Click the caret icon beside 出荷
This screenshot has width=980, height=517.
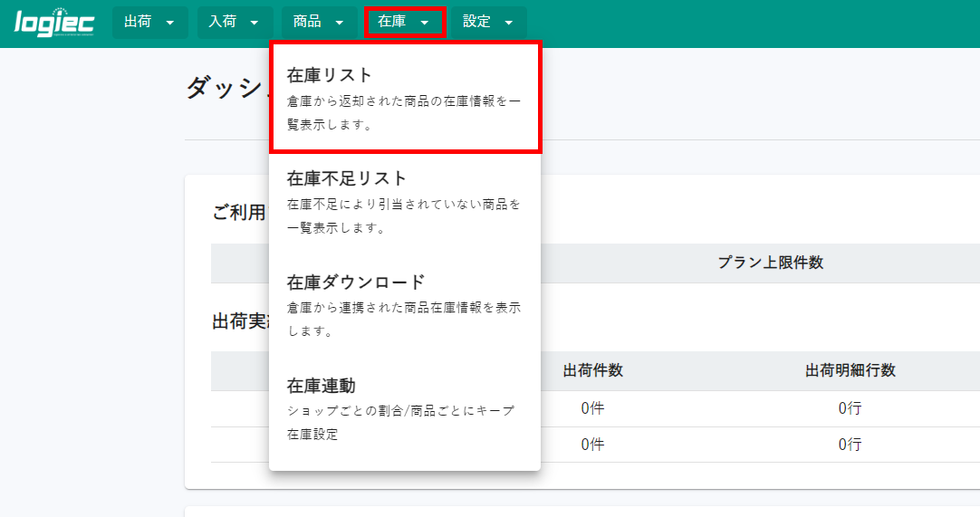(x=170, y=23)
